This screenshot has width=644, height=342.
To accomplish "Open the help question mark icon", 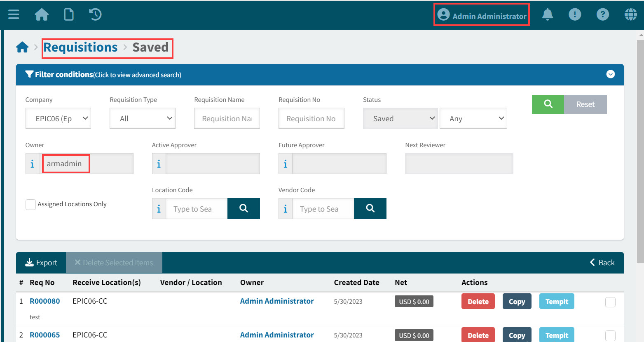I will [602, 15].
